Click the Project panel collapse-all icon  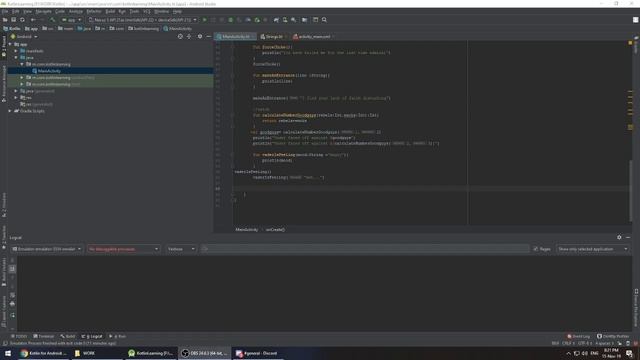tap(189, 36)
